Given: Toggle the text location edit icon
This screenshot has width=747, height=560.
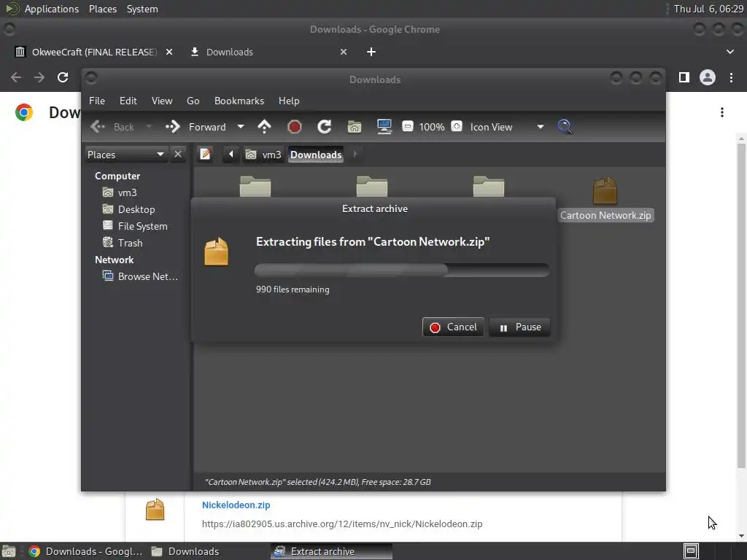Looking at the screenshot, I should point(205,155).
